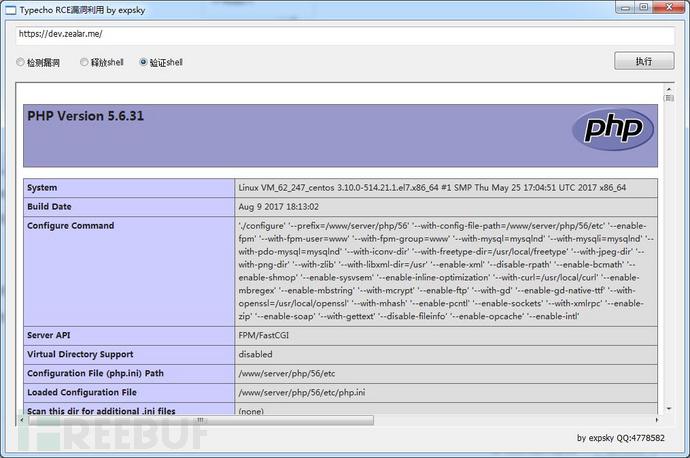The height and width of the screenshot is (458, 690).
Task: Click the by expsky QQ:4778582 footer text
Action: 628,437
